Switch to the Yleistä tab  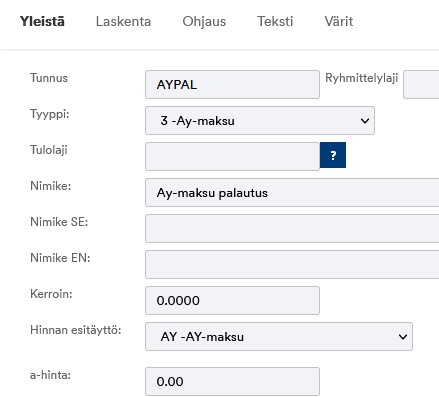click(42, 21)
